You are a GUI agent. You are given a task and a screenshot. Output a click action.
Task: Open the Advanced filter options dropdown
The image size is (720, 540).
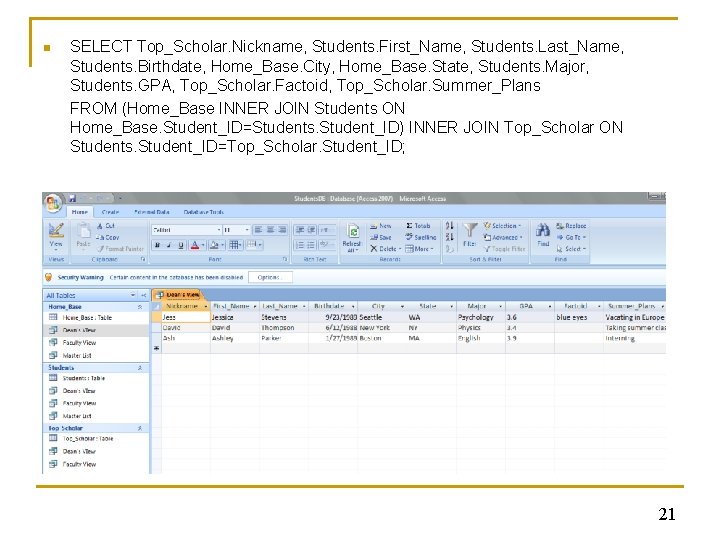coord(503,237)
